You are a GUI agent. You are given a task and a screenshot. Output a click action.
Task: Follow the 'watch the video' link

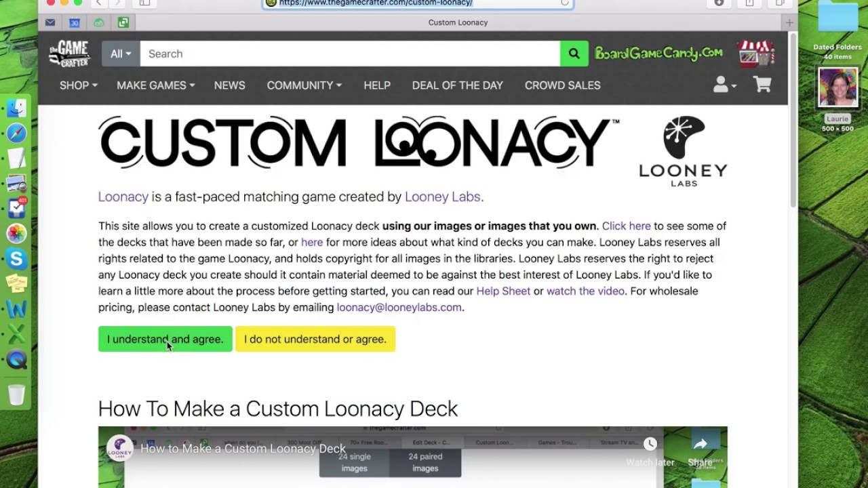pyautogui.click(x=585, y=291)
